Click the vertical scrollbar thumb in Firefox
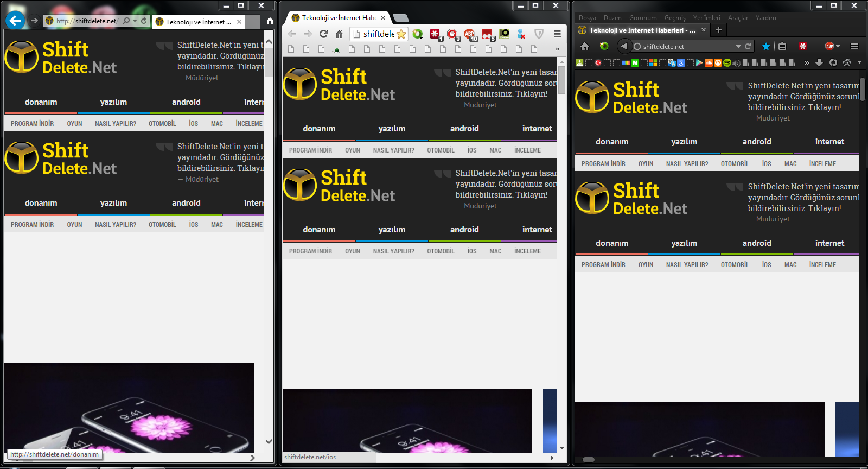The width and height of the screenshot is (868, 469). coord(863,90)
